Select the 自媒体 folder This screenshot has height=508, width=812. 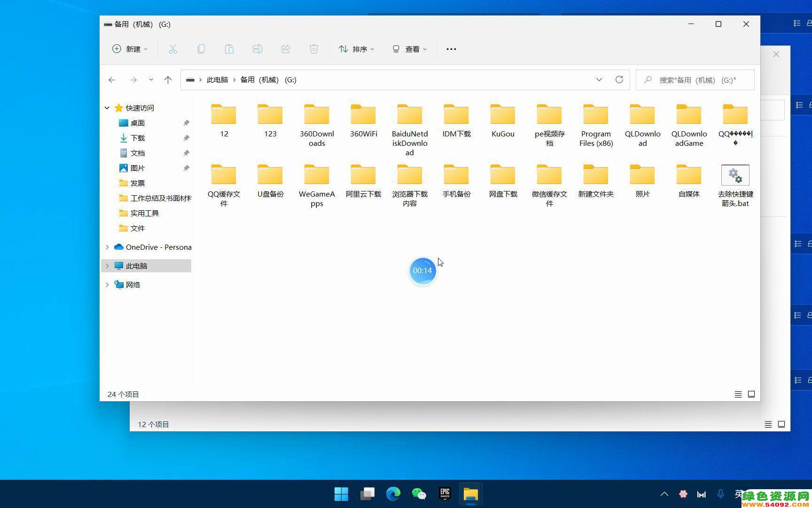click(x=689, y=181)
